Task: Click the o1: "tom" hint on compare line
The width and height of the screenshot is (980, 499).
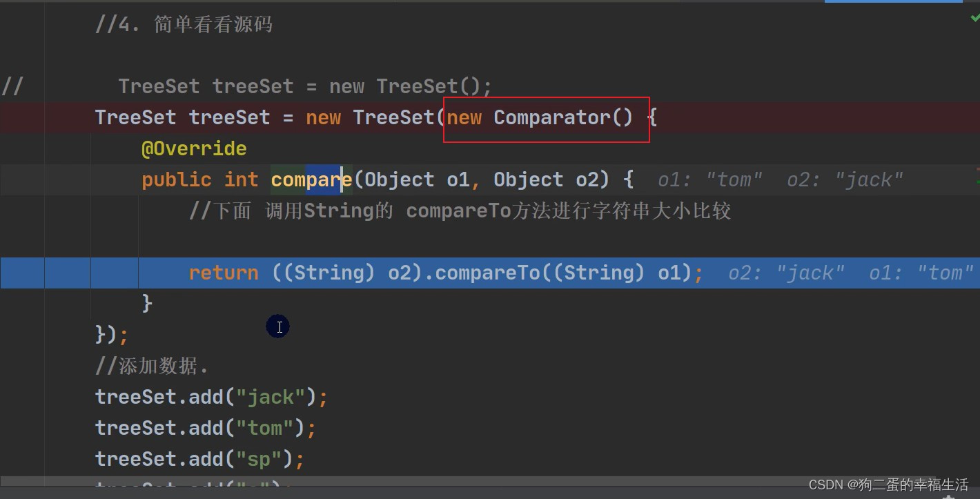Action: click(710, 180)
